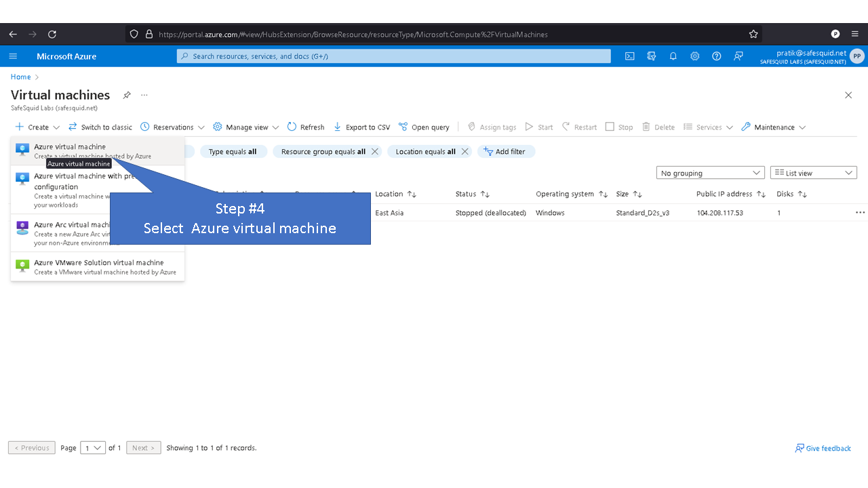Screen dimensions: 868x488
Task: Click Type equals all filter
Action: [233, 152]
